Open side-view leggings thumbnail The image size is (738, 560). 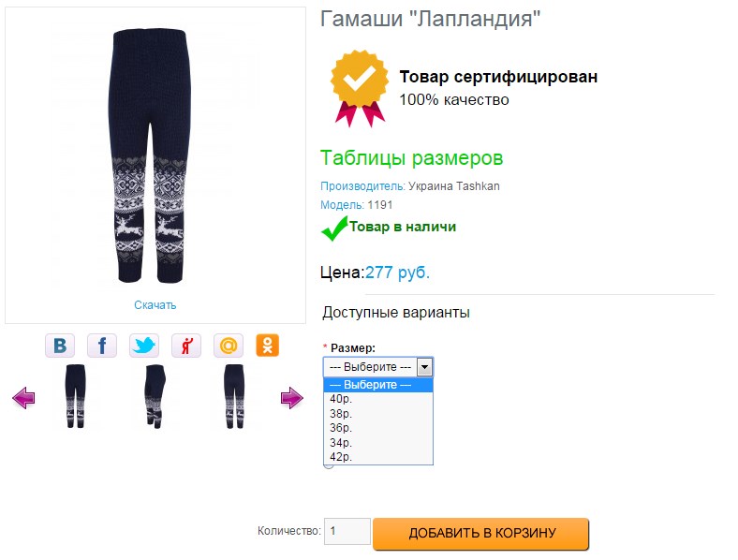[x=155, y=396]
